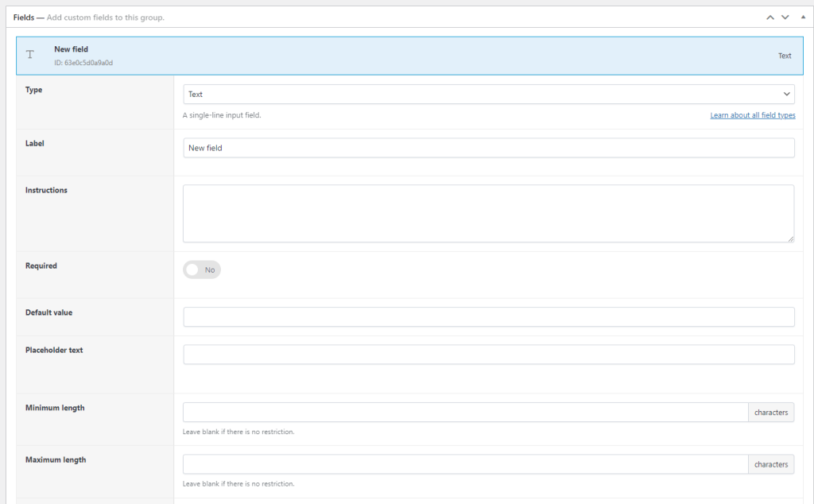The image size is (814, 504).
Task: Click the Text badge on field header
Action: click(785, 55)
